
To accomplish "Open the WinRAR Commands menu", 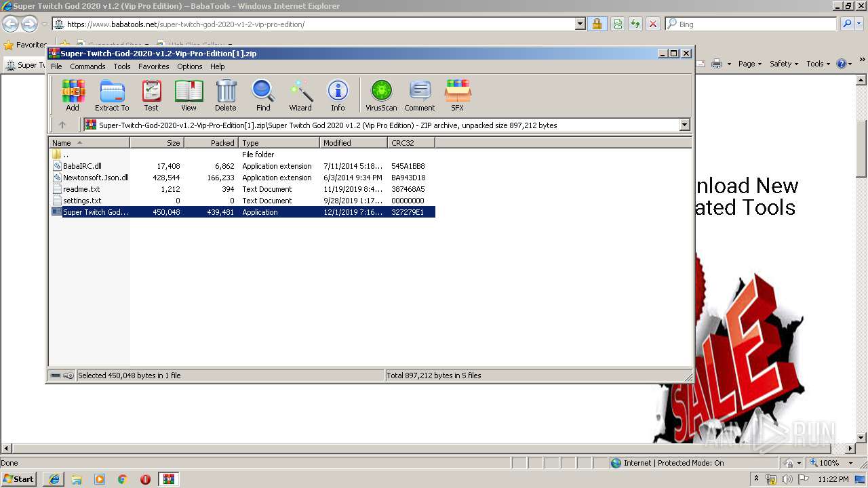I will (87, 66).
